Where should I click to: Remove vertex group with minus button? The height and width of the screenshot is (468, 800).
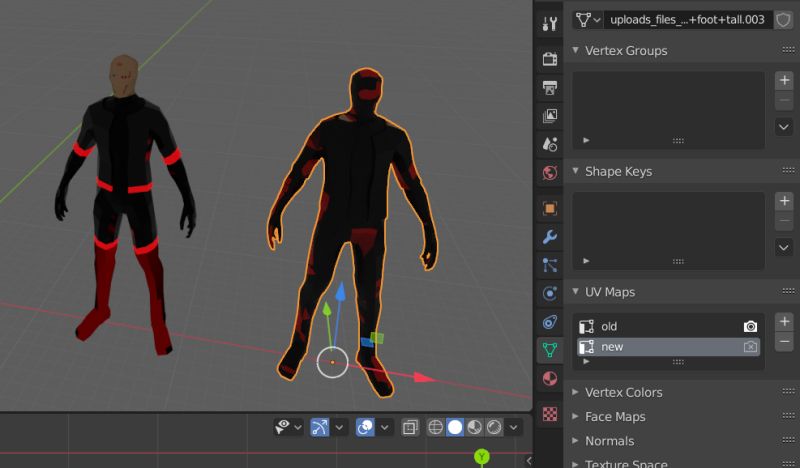[784, 100]
